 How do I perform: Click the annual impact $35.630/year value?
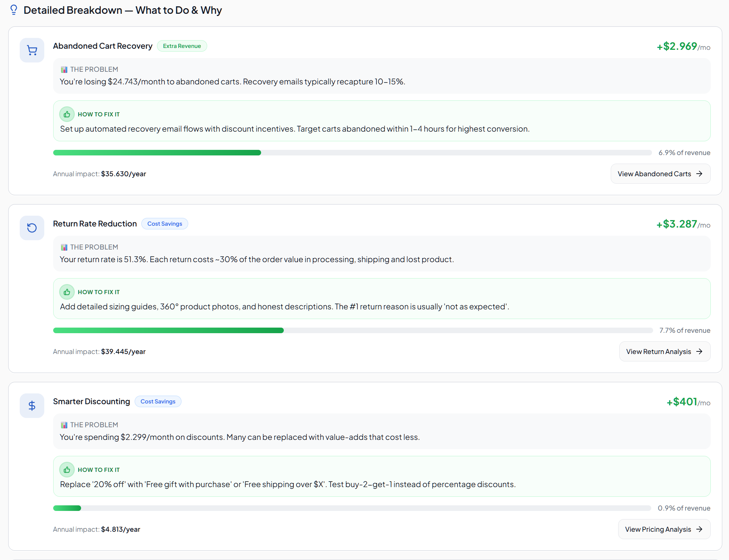pos(123,174)
